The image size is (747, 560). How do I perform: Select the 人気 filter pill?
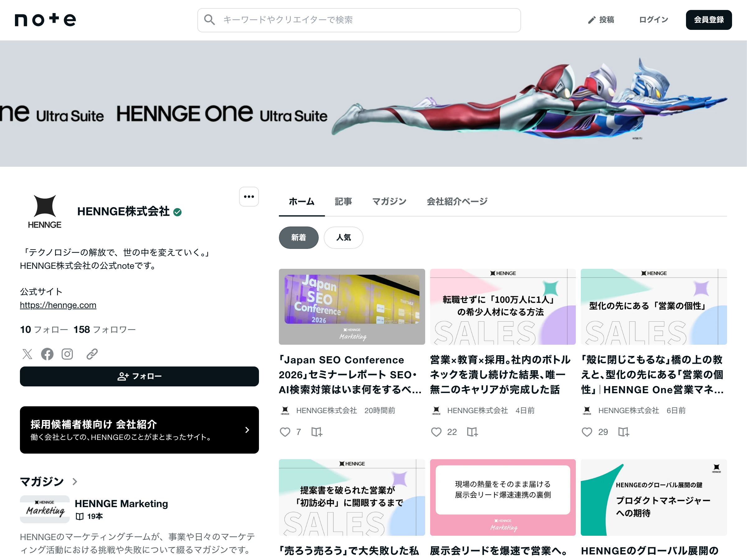pyautogui.click(x=343, y=237)
